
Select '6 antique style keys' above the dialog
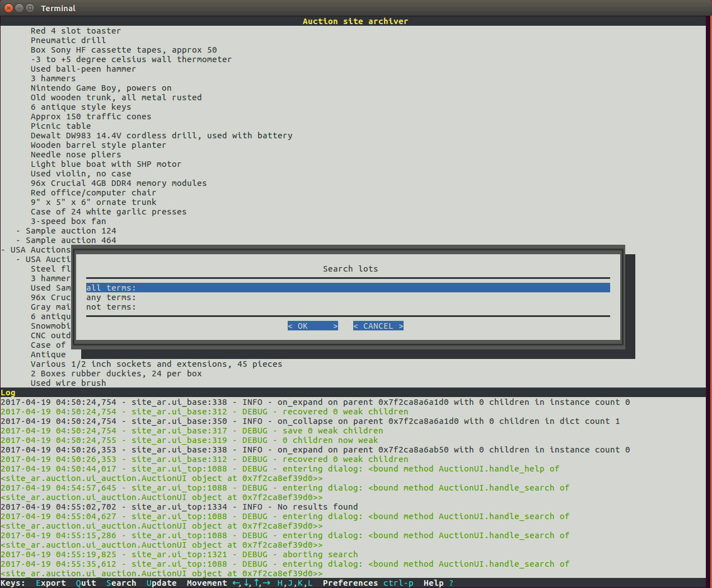click(x=81, y=107)
